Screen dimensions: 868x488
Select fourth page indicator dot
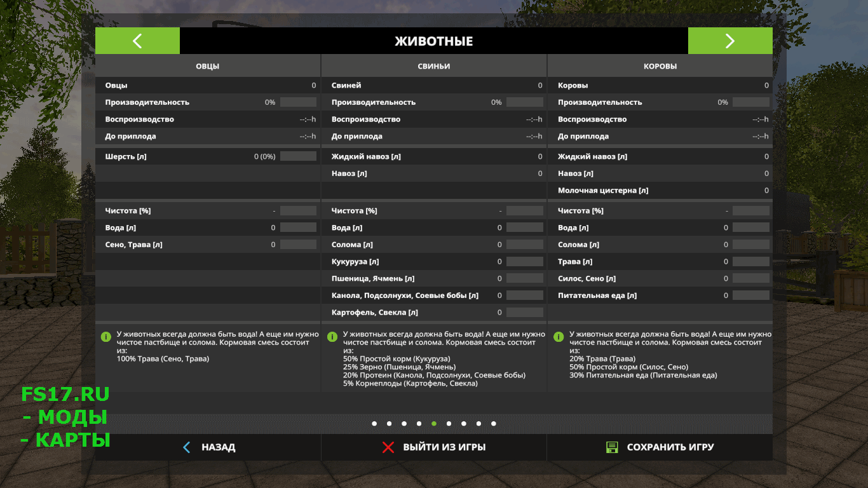click(x=419, y=423)
